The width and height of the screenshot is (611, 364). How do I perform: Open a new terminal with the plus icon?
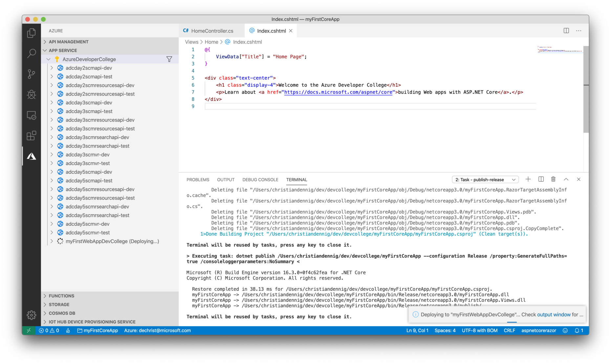528,179
